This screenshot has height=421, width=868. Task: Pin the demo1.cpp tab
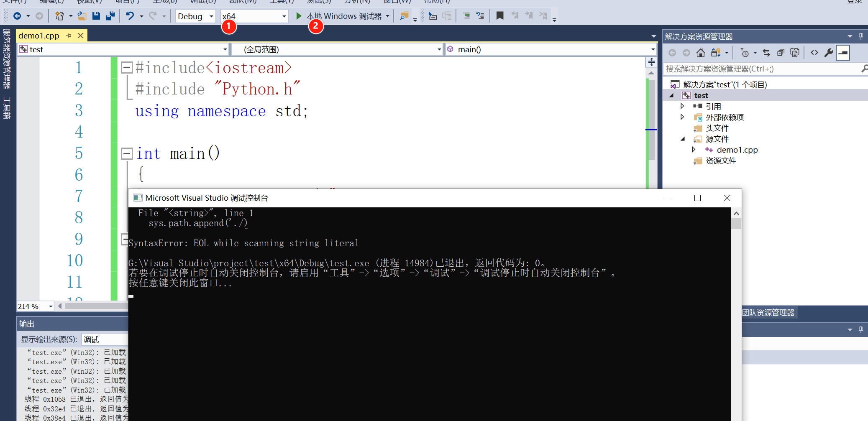click(x=69, y=36)
